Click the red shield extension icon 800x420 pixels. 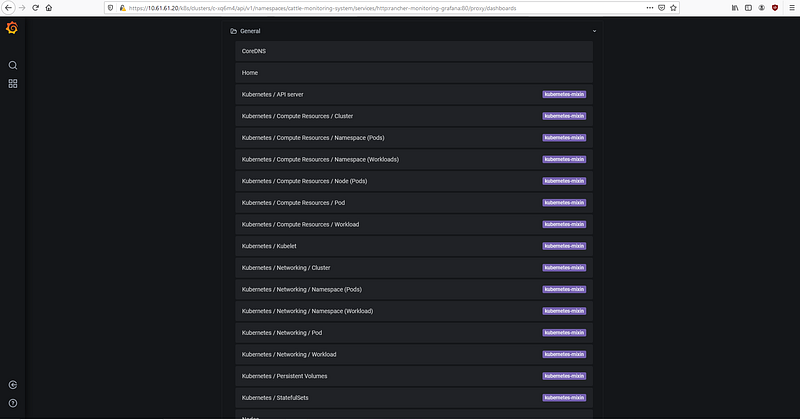(774, 8)
